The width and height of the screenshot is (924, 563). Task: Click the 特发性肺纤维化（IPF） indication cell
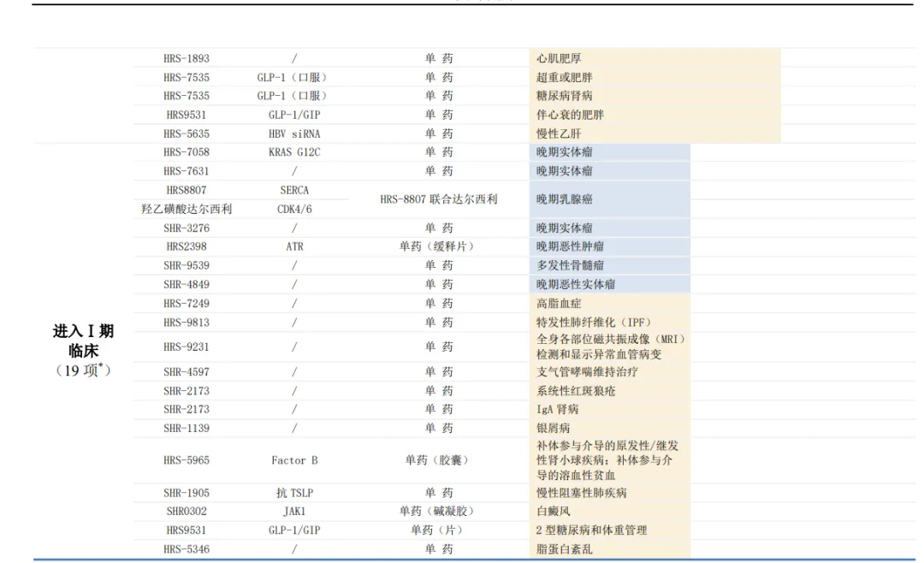point(594,323)
